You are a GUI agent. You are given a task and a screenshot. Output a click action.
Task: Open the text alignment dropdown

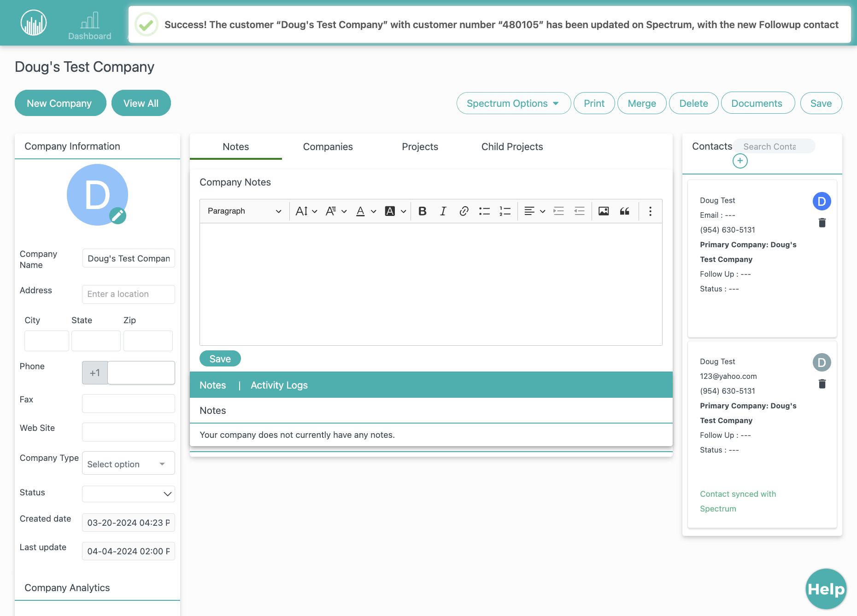pyautogui.click(x=534, y=211)
